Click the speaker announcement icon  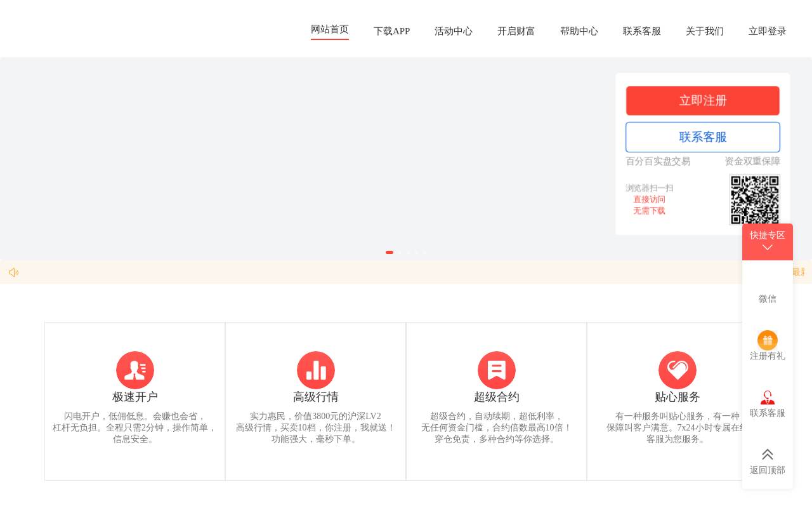(x=13, y=272)
